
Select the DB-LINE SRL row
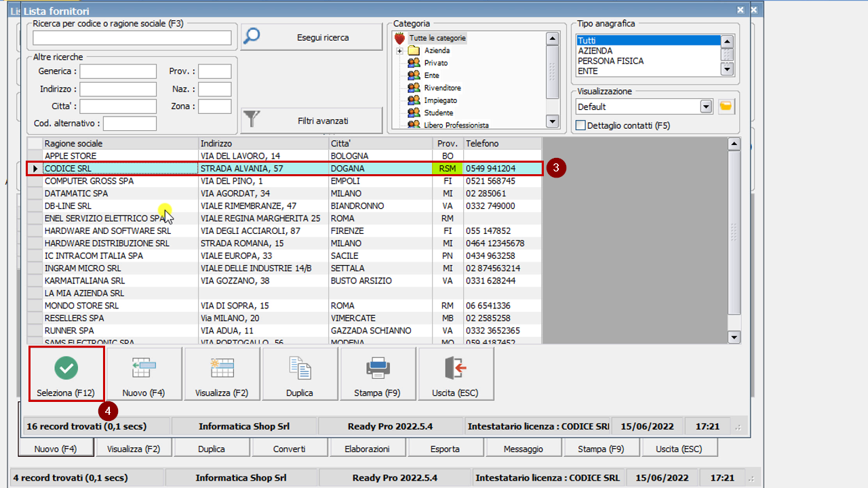pyautogui.click(x=284, y=206)
